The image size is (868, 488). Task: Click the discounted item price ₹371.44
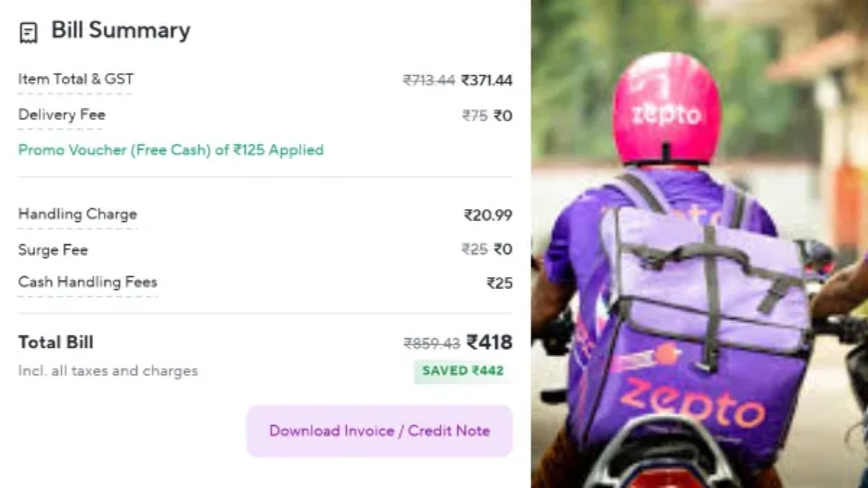(487, 80)
